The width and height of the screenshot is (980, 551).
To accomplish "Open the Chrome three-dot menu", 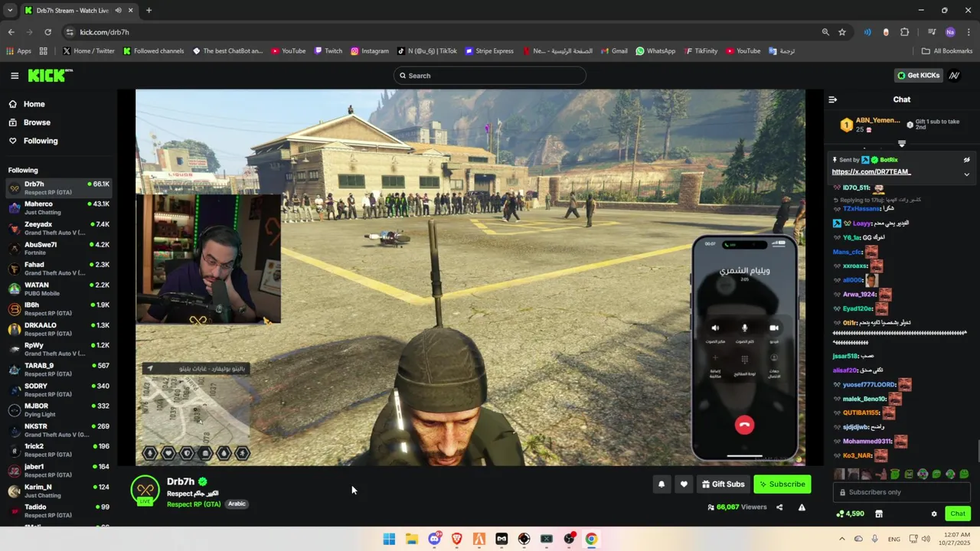I will pyautogui.click(x=969, y=32).
